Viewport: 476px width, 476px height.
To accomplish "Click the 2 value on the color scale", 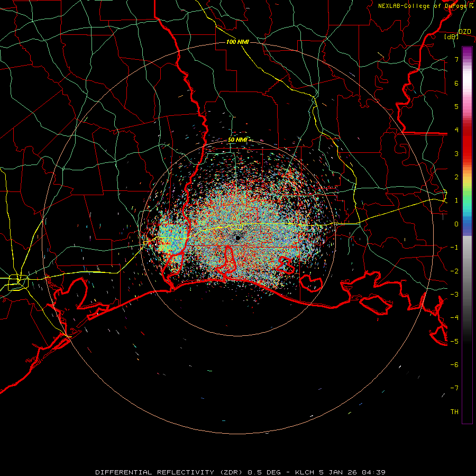I will (x=456, y=177).
